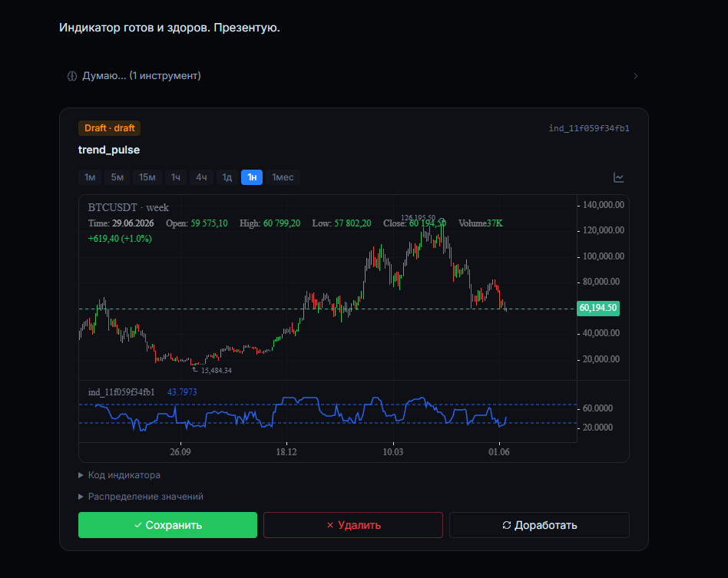Click the 60,194.50 current price tag
Image resolution: width=728 pixels, height=578 pixels.
(x=598, y=308)
